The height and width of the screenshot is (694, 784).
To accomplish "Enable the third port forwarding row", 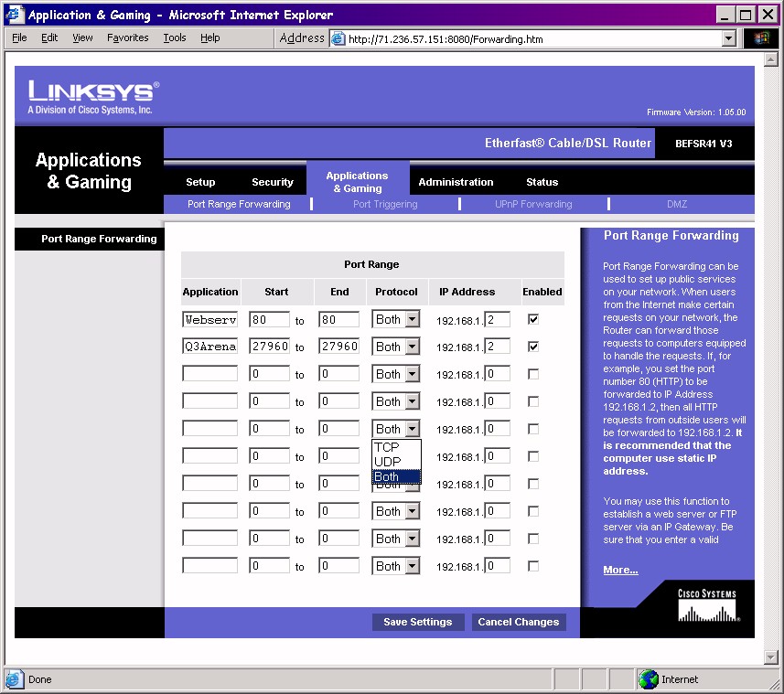I will [533, 374].
